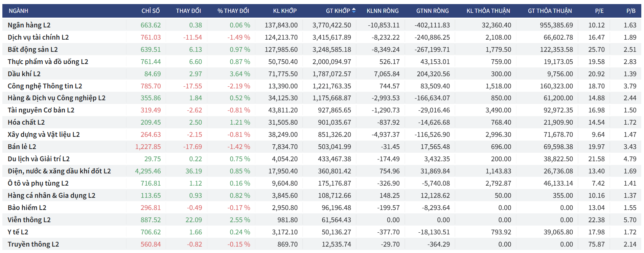Image resolution: width=644 pixels, height=253 pixels.
Task: Select the Dầu khí L2 sector
Action: [x=24, y=74]
